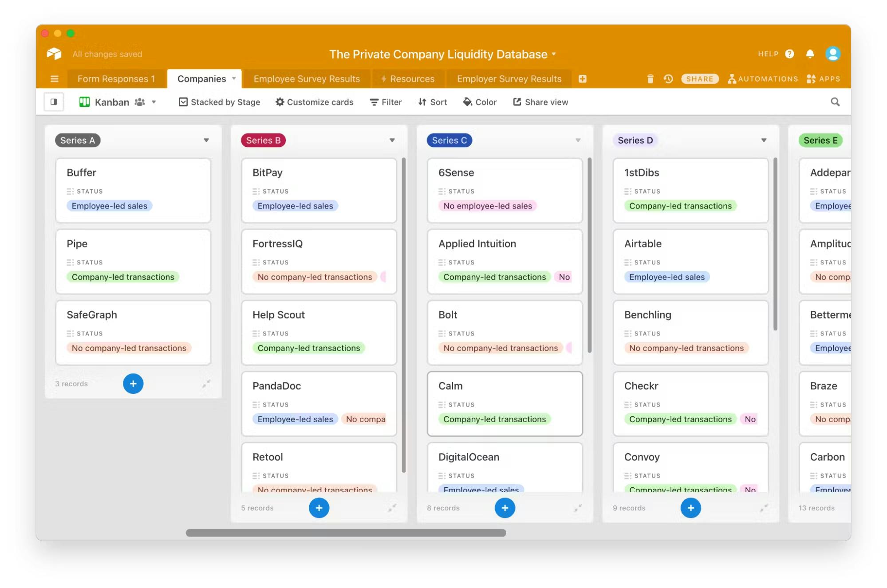Viewport: 887px width, 588px height.
Task: Click the Search icon
Action: pyautogui.click(x=835, y=102)
